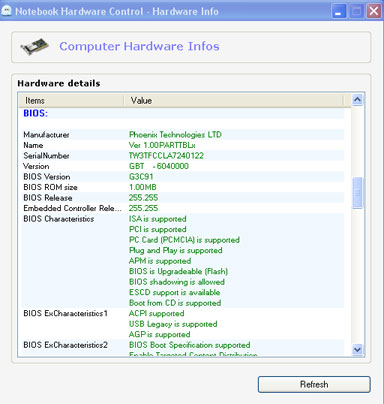Select the BIOS ROM size row label
The image size is (384, 404).
[x=50, y=187]
